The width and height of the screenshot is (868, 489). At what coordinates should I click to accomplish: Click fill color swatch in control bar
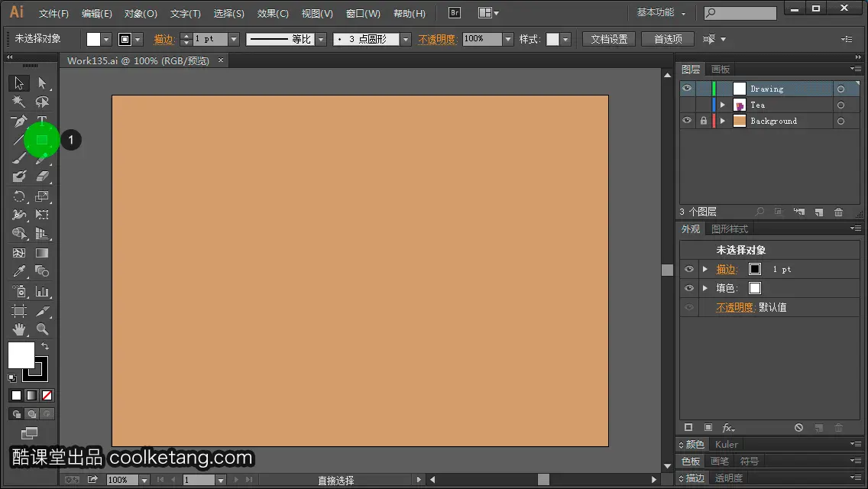point(93,39)
